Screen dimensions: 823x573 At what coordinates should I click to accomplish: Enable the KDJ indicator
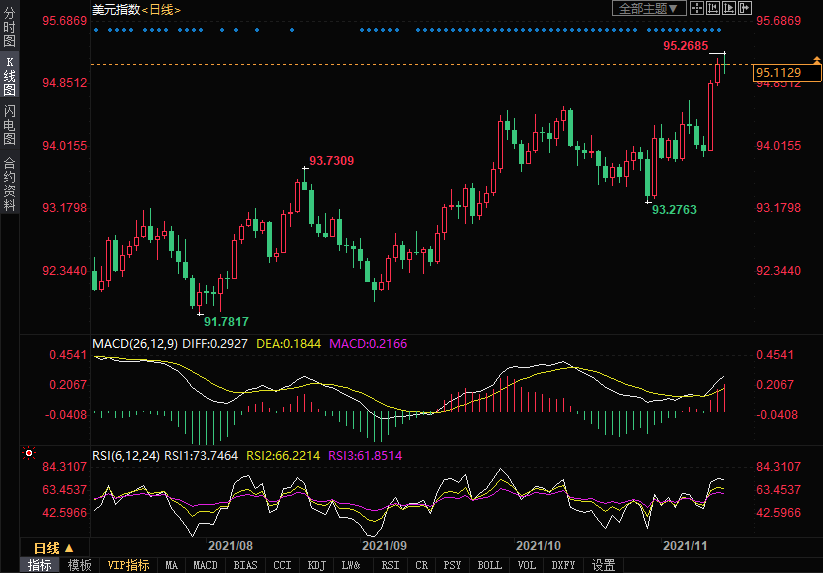[316, 565]
